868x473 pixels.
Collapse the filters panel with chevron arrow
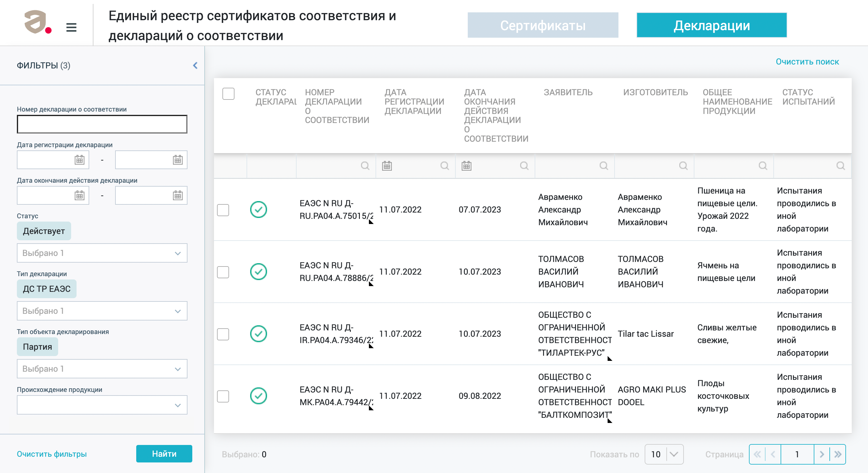(195, 65)
